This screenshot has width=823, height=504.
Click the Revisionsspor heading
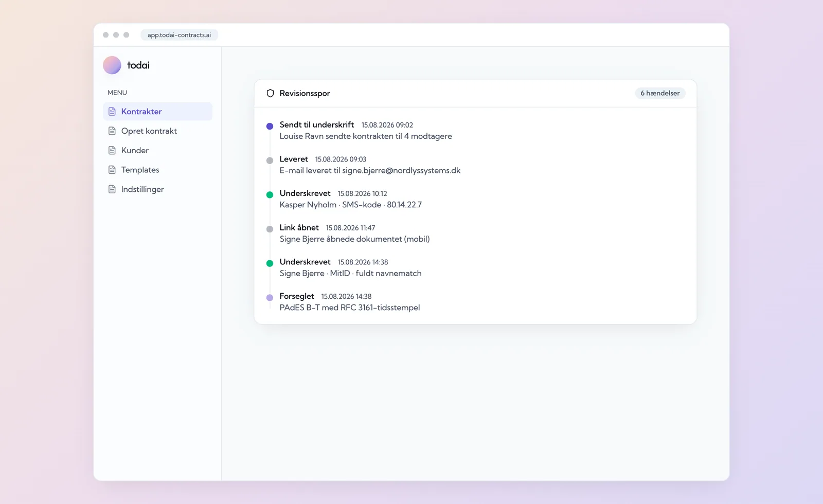(305, 93)
